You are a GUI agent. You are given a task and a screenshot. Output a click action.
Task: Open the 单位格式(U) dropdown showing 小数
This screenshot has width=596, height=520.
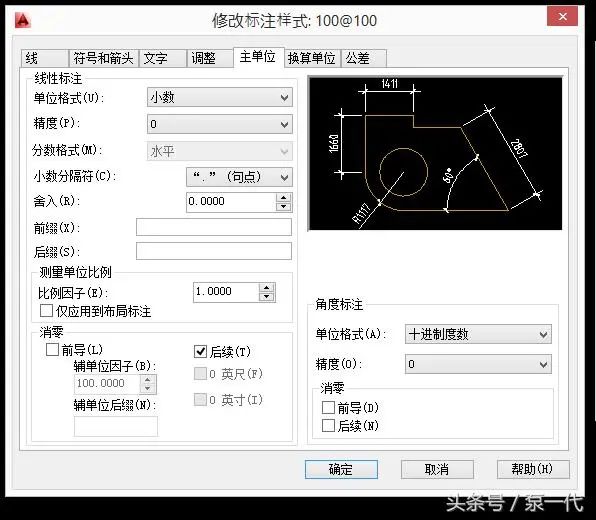[x=220, y=97]
